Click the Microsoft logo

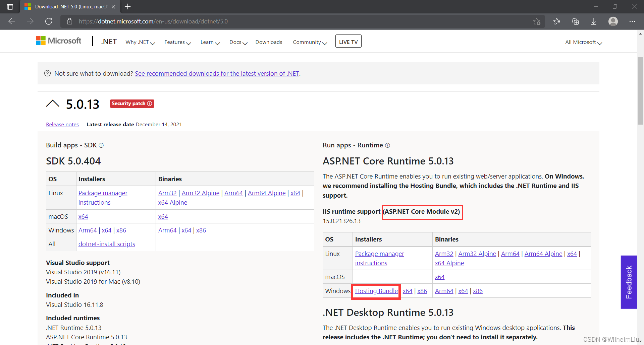click(x=59, y=41)
